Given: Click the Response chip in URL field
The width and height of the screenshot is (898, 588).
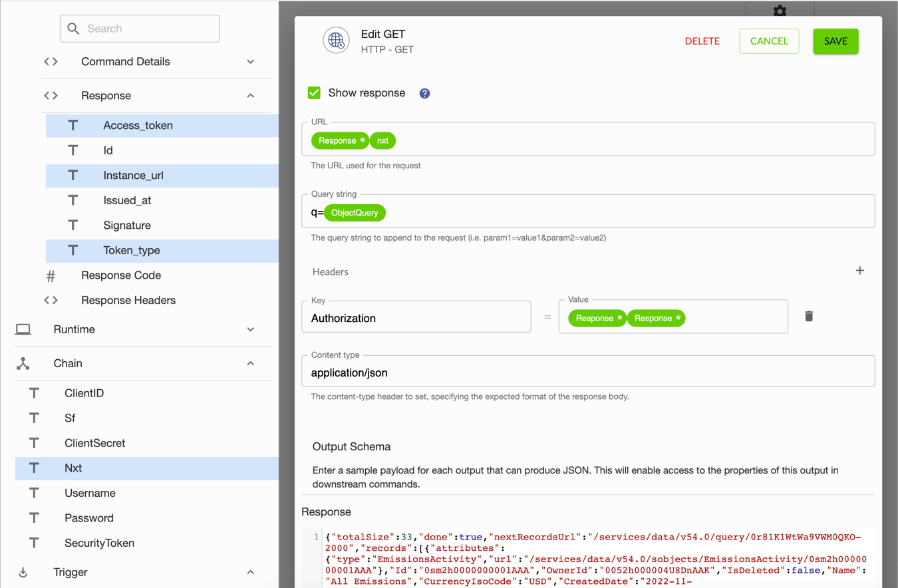Looking at the screenshot, I should pos(340,140).
